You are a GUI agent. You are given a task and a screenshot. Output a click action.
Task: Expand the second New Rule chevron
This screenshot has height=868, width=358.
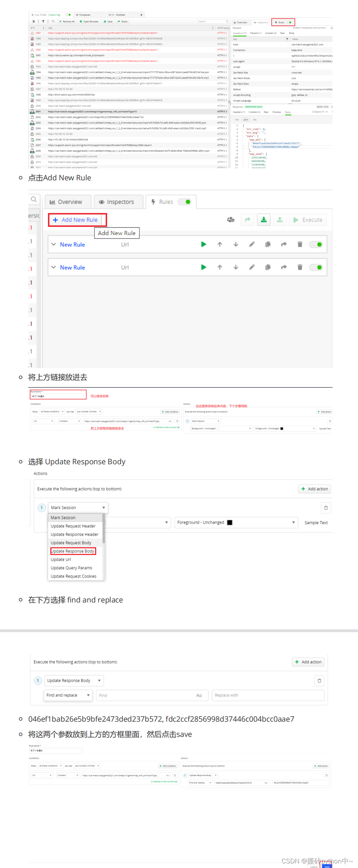(53, 267)
